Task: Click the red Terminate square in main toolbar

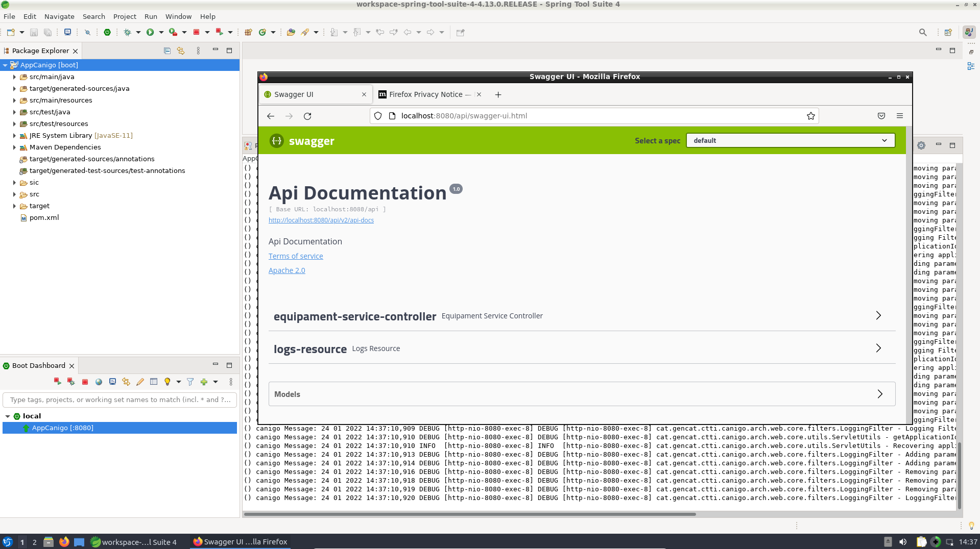Action: (x=196, y=32)
